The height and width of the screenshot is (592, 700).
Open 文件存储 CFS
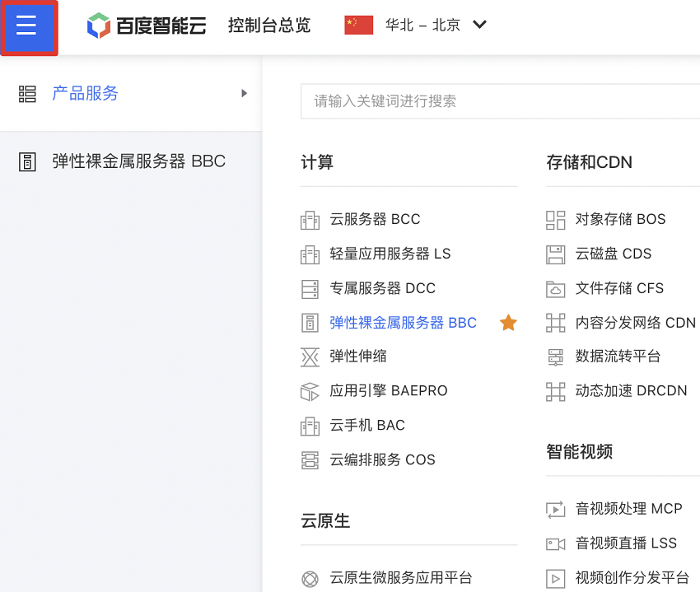tap(619, 288)
